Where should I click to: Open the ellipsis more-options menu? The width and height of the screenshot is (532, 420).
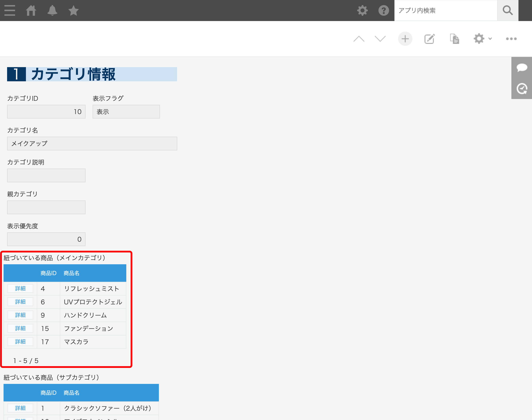coord(511,39)
